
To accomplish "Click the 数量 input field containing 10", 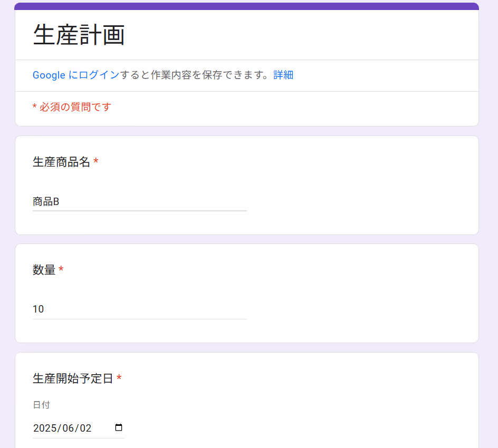I will (140, 309).
